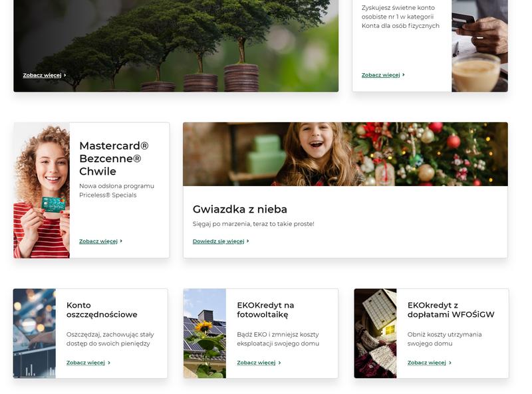Click the coffee cup and card payment photo
This screenshot has width=532, height=394.
(479, 47)
